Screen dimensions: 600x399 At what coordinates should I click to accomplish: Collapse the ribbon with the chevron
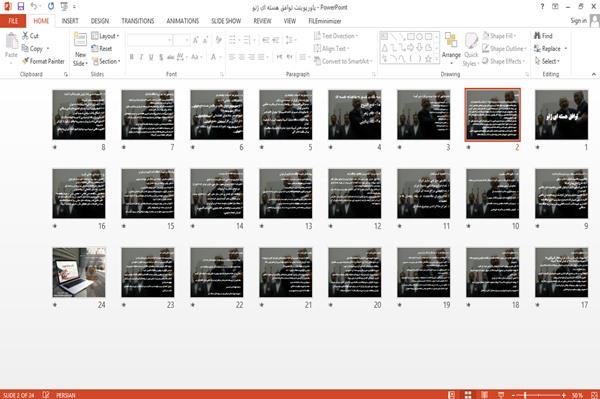[594, 74]
